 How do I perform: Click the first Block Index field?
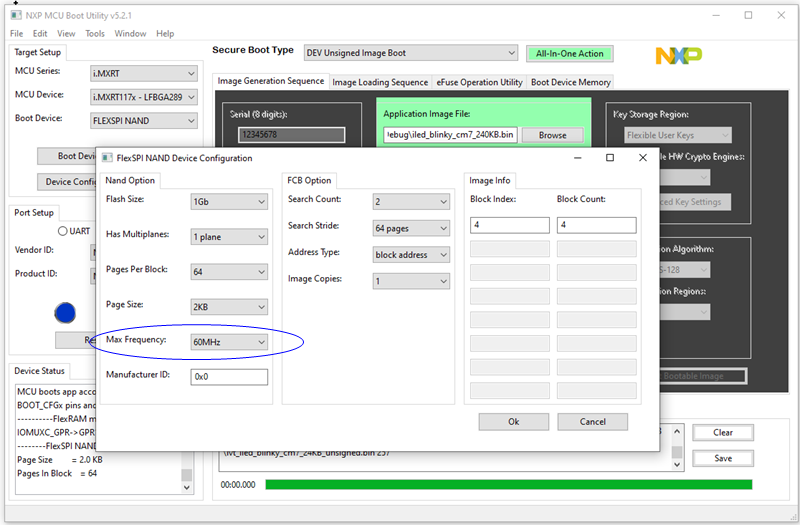[510, 225]
